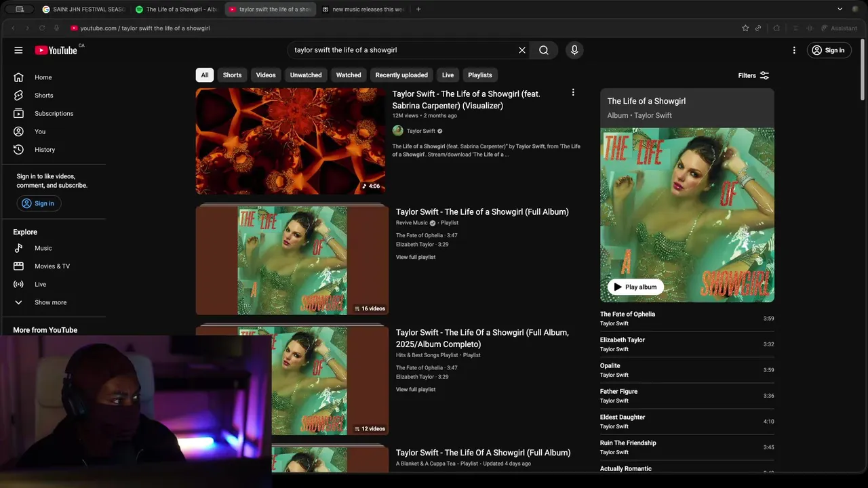Switch to the new music releases browser tab
The height and width of the screenshot is (488, 868).
(363, 9)
